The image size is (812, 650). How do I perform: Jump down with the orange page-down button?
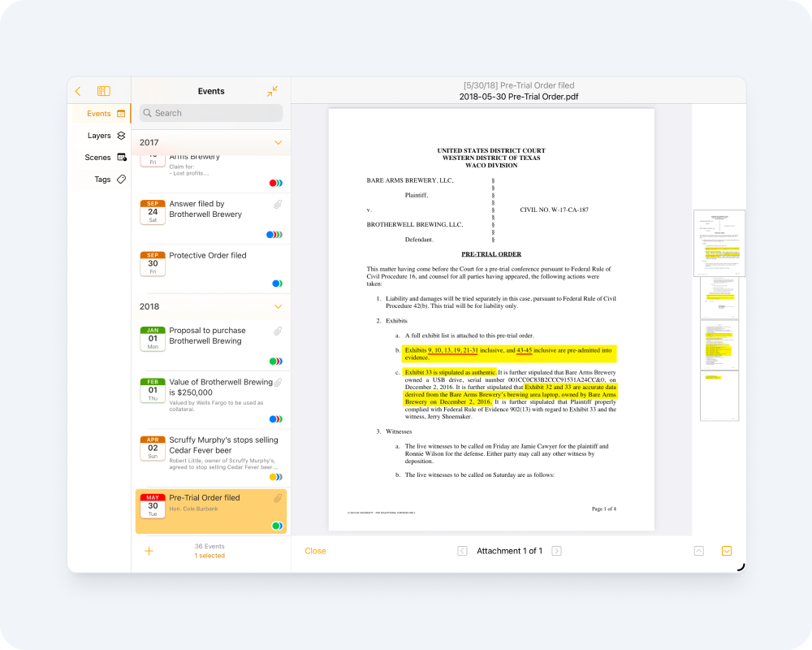click(727, 551)
